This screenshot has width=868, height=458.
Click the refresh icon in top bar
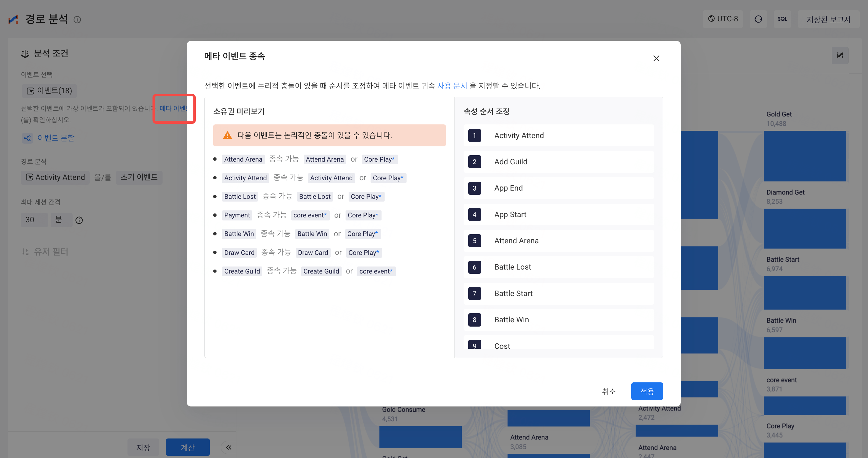758,19
